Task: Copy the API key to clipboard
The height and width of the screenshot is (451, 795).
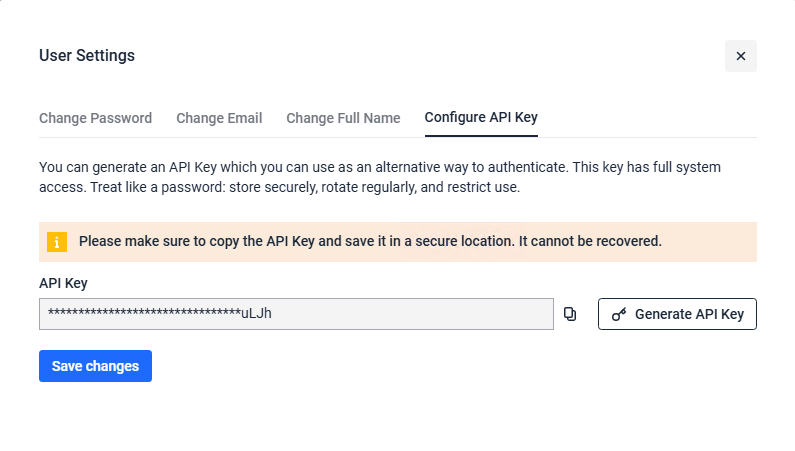Action: [x=570, y=314]
